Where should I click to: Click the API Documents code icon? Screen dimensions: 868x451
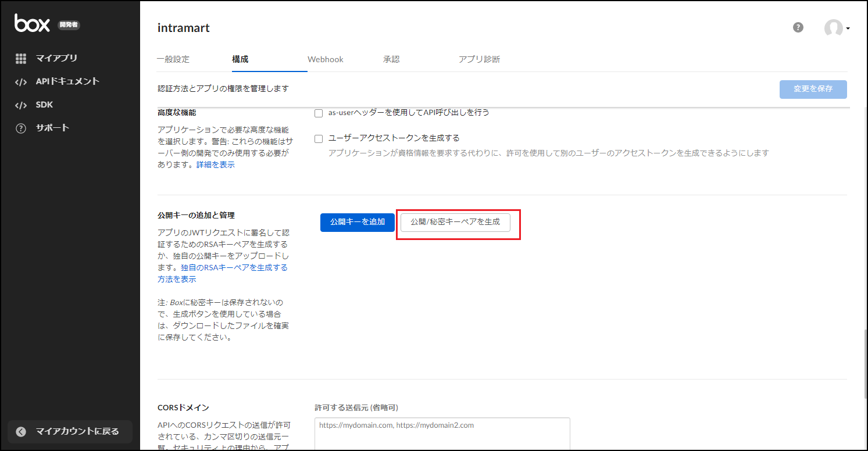[21, 82]
